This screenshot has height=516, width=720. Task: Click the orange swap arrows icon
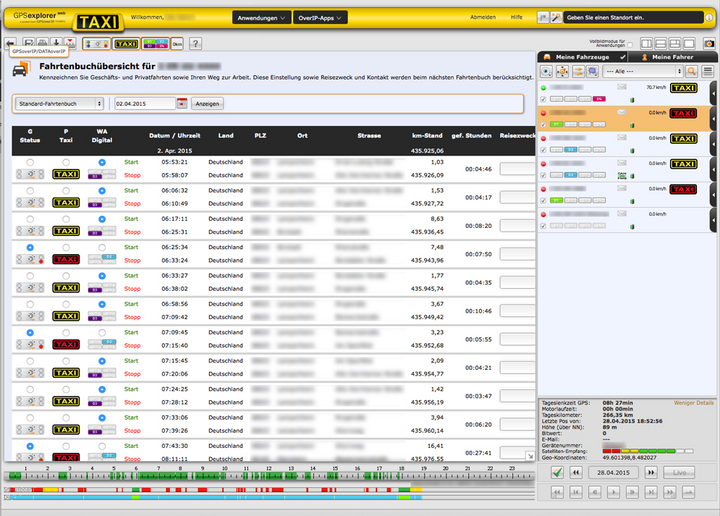point(578,71)
